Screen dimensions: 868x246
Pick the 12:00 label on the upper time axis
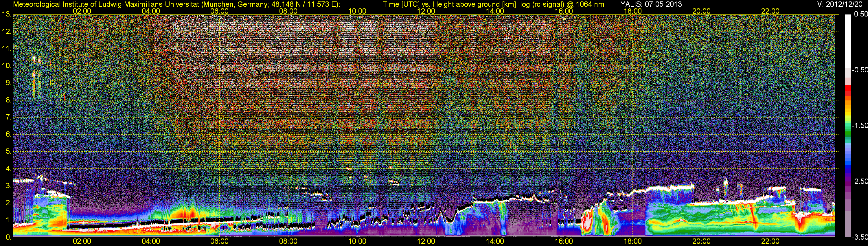pos(426,11)
